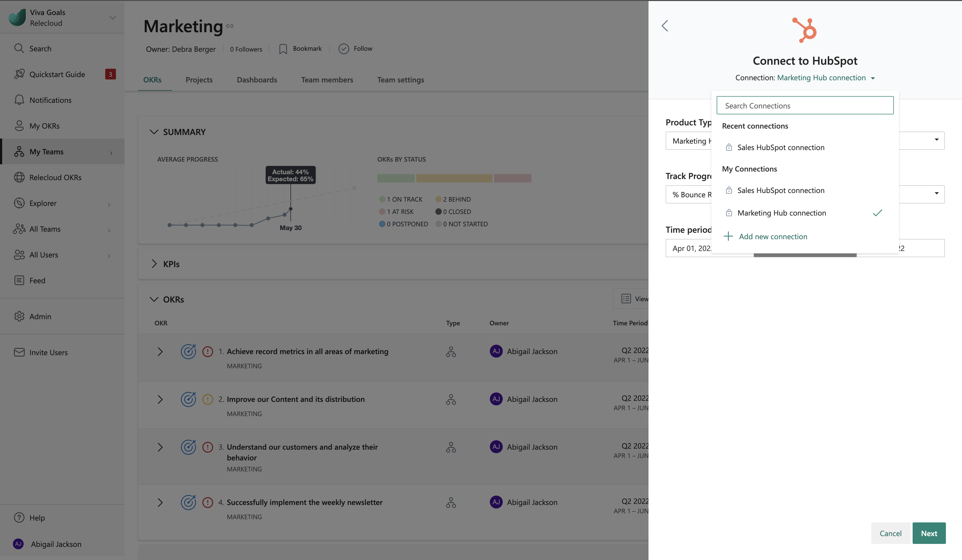The height and width of the screenshot is (560, 962).
Task: Expand the KPIs section
Action: click(x=154, y=264)
